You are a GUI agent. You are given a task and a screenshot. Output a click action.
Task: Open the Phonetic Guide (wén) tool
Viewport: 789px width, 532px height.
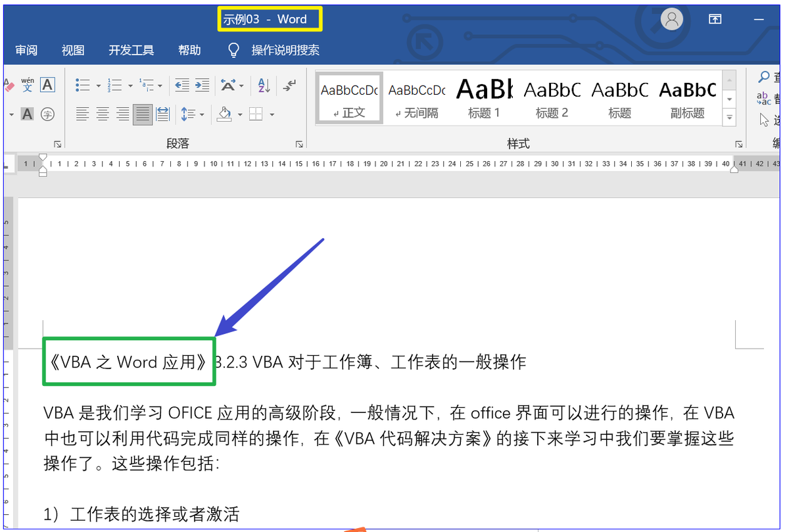point(27,85)
